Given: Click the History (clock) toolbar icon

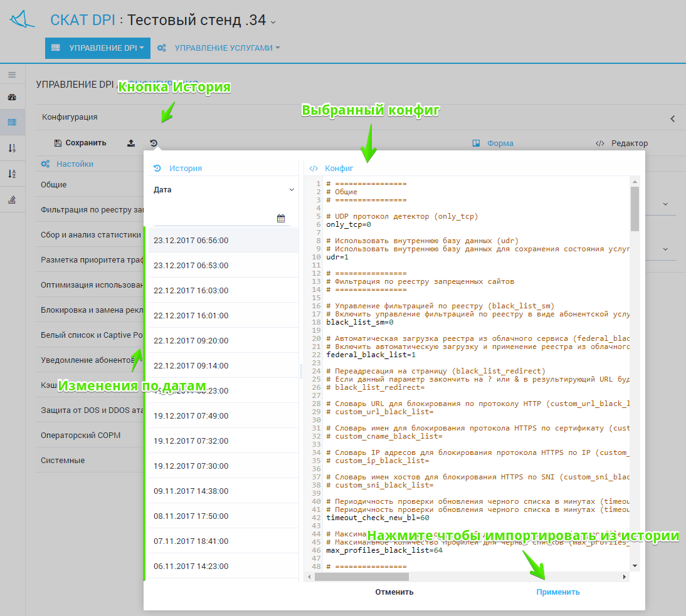Looking at the screenshot, I should click(x=154, y=143).
